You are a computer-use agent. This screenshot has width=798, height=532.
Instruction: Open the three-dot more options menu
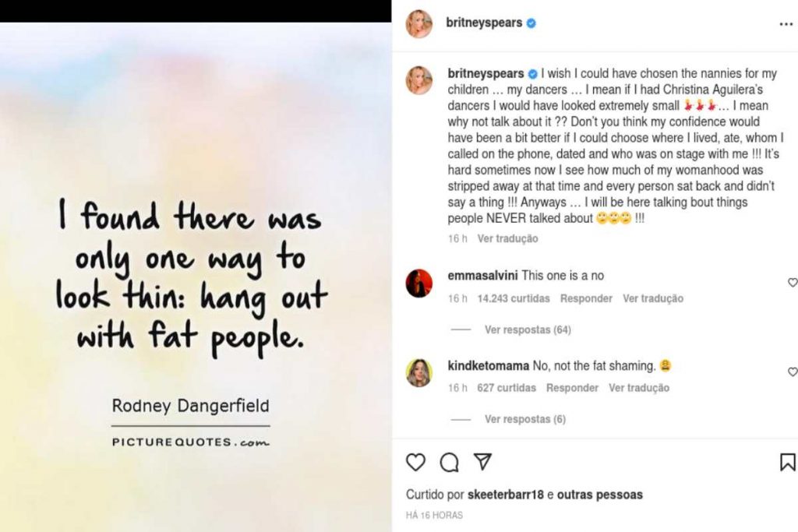click(786, 24)
